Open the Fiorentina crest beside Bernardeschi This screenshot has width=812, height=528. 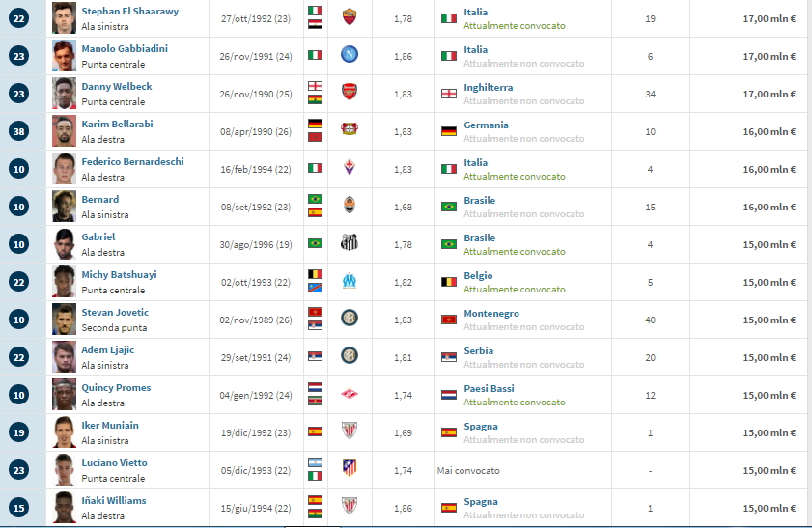click(350, 167)
